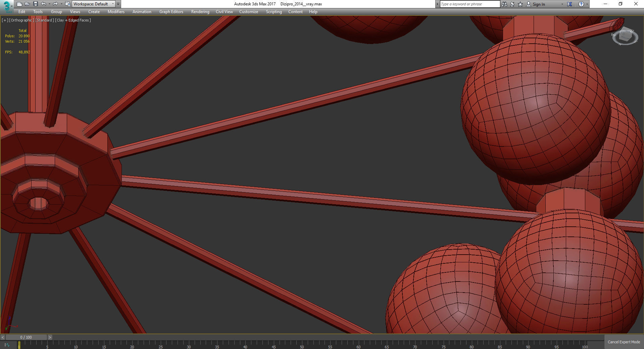Image resolution: width=644 pixels, height=349 pixels.
Task: Open the Group menu
Action: point(56,12)
